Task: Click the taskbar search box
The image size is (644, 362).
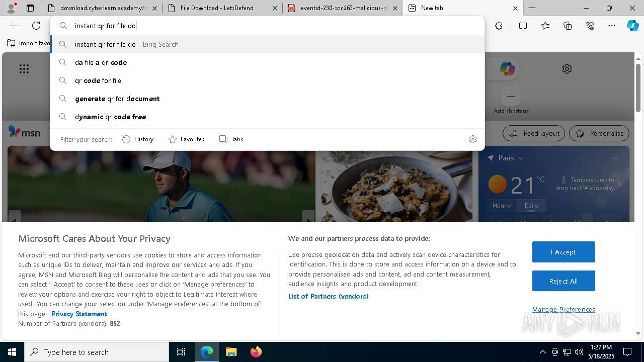Action: coord(97,352)
